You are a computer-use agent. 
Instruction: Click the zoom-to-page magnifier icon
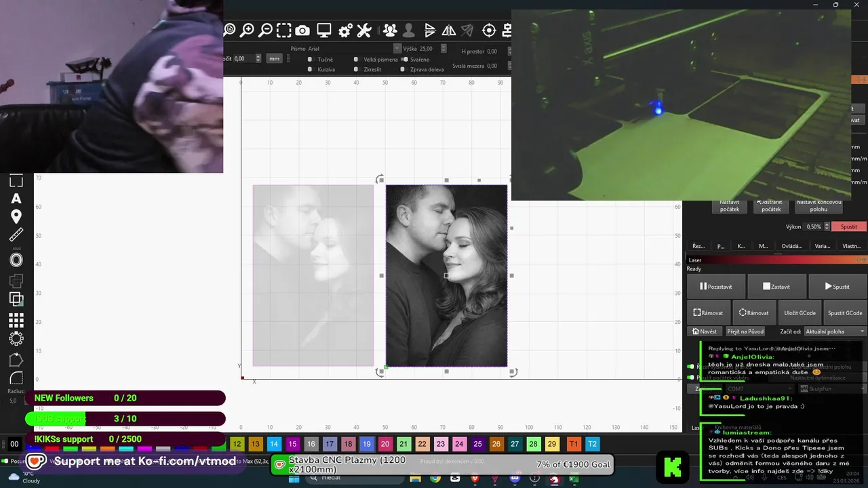tap(229, 30)
